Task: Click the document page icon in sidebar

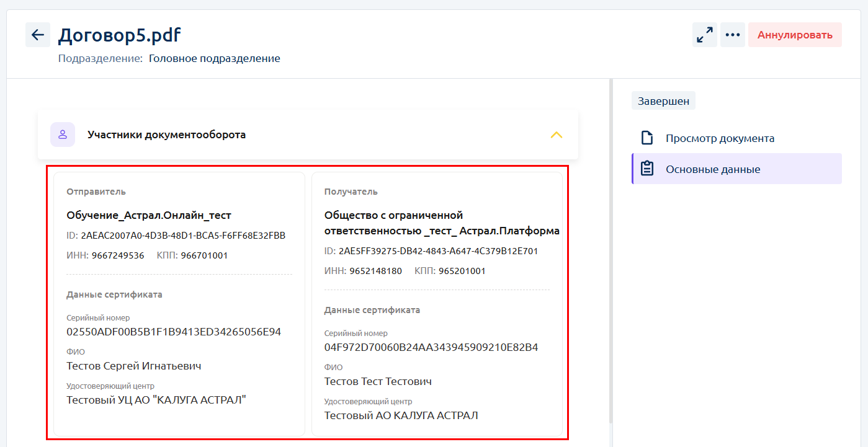Action: point(647,138)
